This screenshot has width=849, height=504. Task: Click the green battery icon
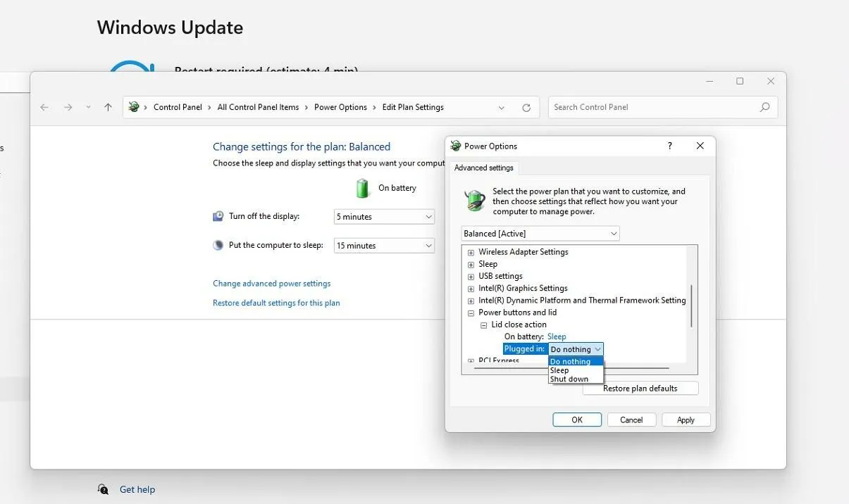click(362, 188)
